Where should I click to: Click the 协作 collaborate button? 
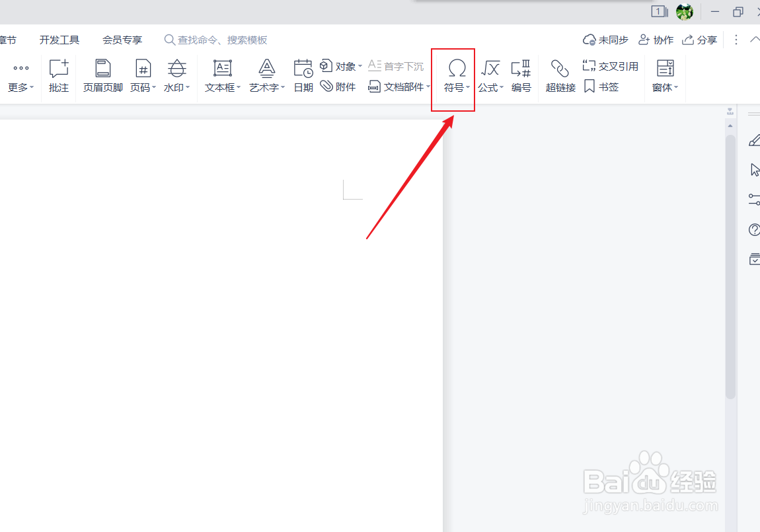[x=656, y=40]
